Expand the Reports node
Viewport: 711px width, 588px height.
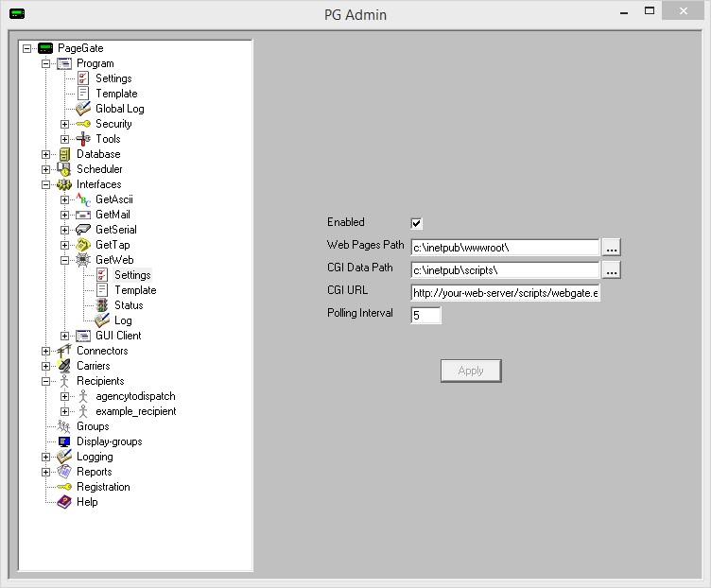tap(45, 472)
